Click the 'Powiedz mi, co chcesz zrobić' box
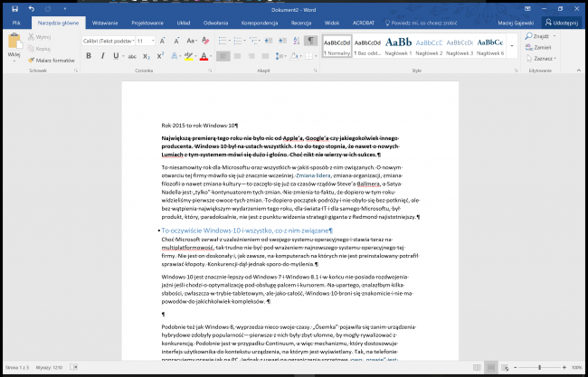The width and height of the screenshot is (588, 377). tap(421, 23)
